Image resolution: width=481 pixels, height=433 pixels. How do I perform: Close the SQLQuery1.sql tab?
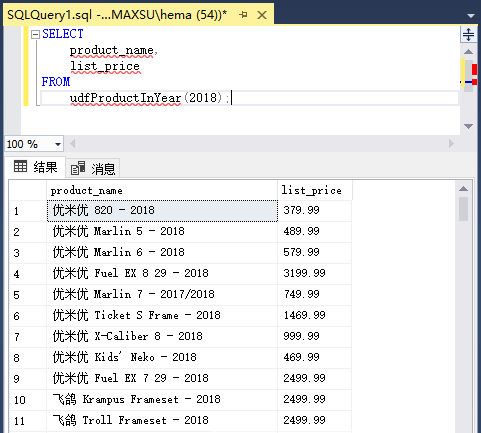[262, 15]
